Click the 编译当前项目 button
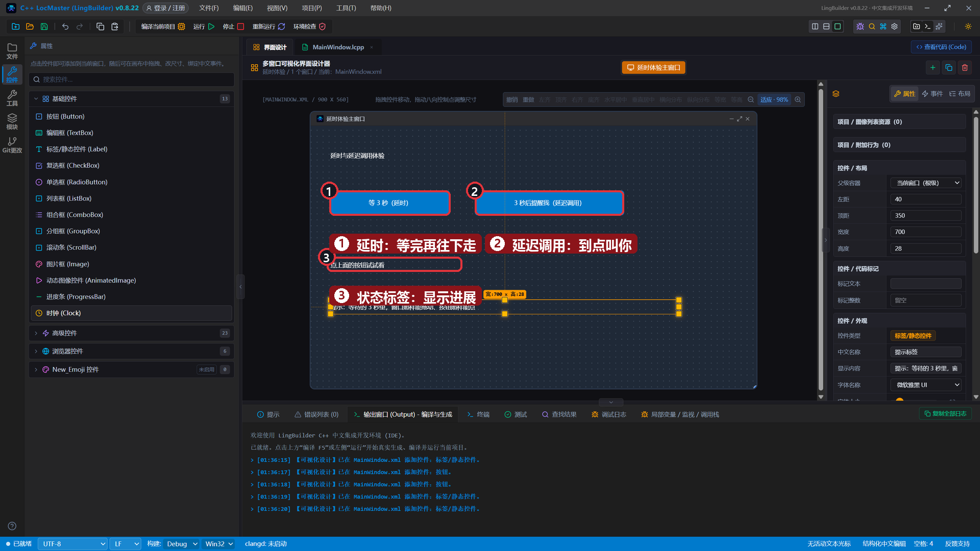 163,27
